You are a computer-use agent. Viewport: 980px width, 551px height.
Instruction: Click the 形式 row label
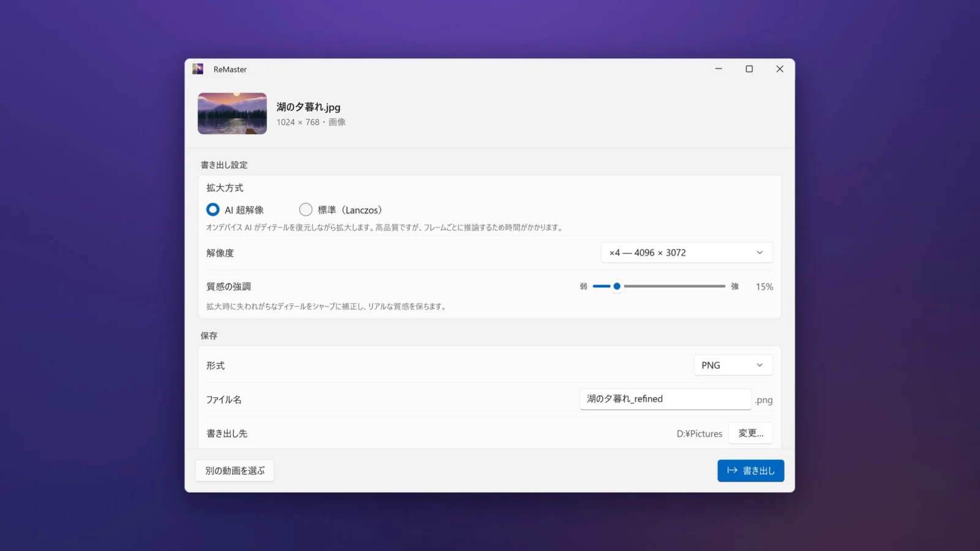[216, 365]
